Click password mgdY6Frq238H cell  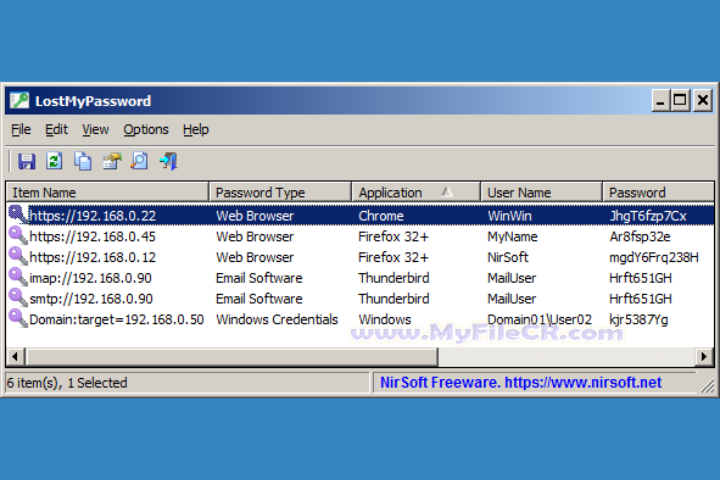(654, 257)
